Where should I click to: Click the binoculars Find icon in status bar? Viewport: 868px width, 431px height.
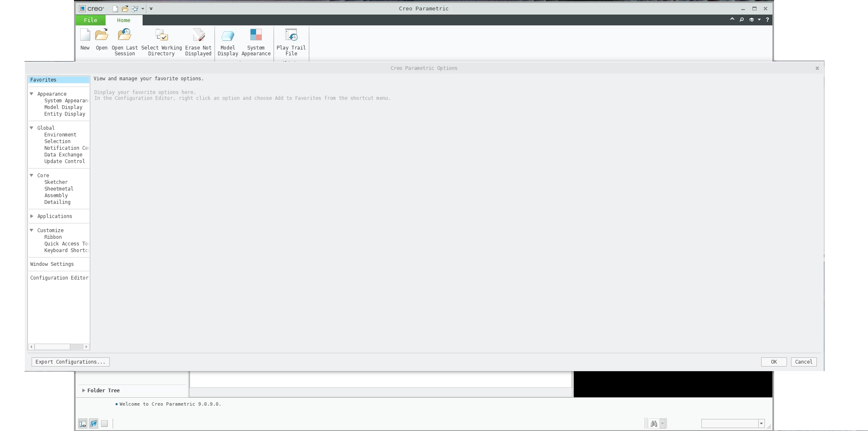[x=654, y=424]
